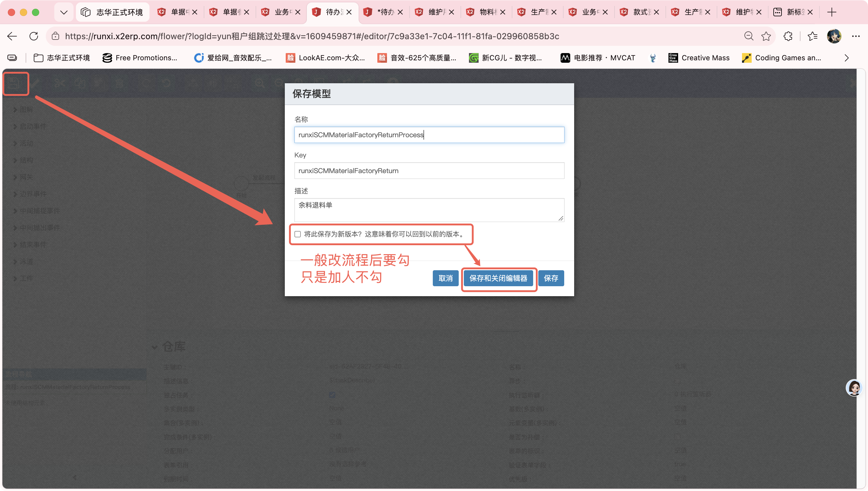Click the trash delete toolbar icon
Viewport: 868px width, 491px height.
point(119,83)
